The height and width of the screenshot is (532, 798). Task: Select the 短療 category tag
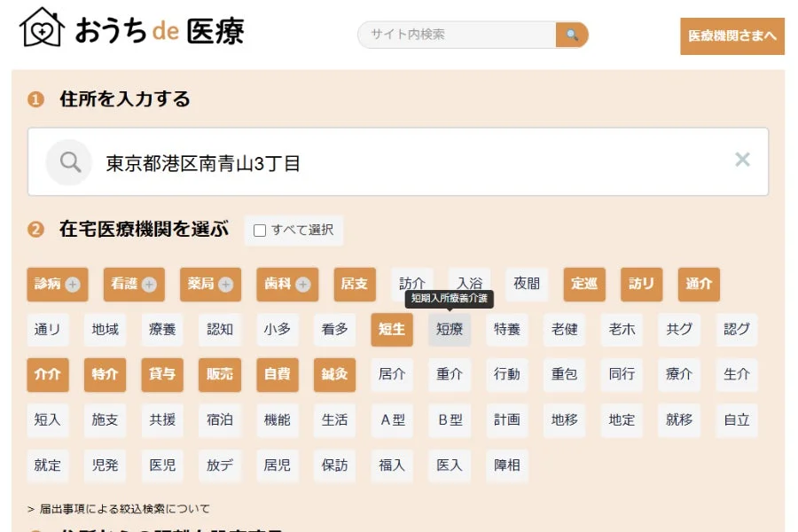click(x=450, y=329)
